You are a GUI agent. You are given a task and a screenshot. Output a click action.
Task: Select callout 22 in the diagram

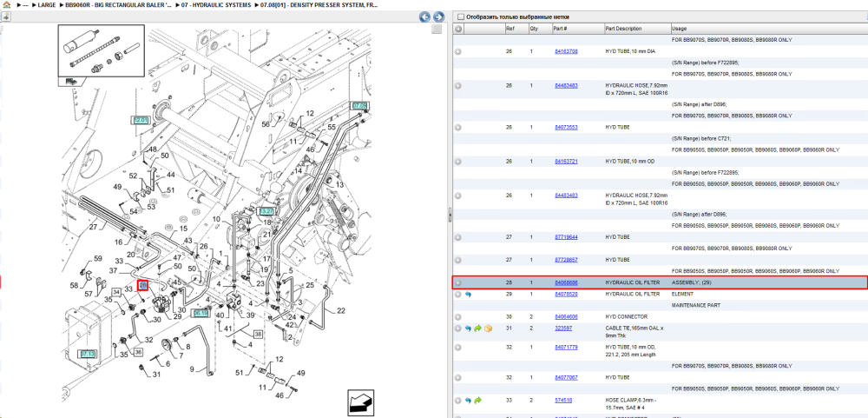pyautogui.click(x=341, y=310)
